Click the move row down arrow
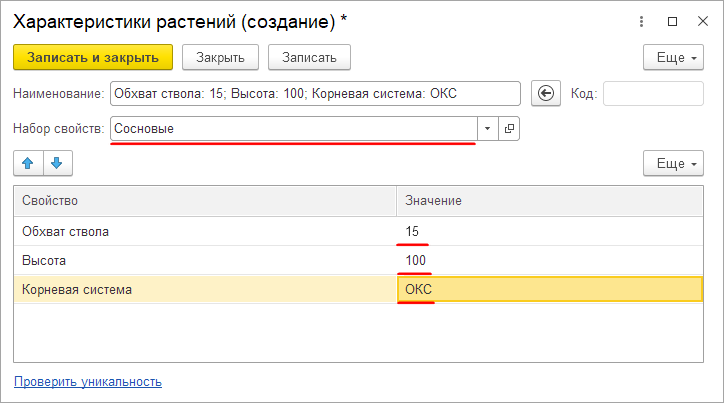The width and height of the screenshot is (725, 403). click(x=57, y=163)
